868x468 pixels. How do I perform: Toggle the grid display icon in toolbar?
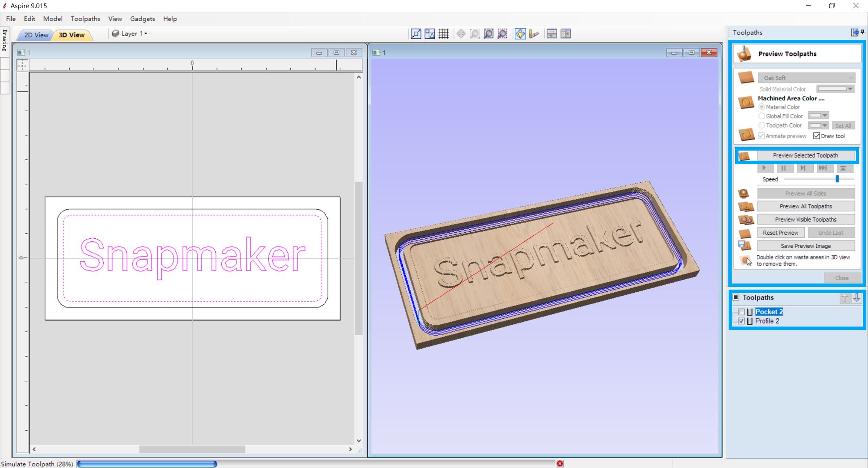click(x=443, y=34)
